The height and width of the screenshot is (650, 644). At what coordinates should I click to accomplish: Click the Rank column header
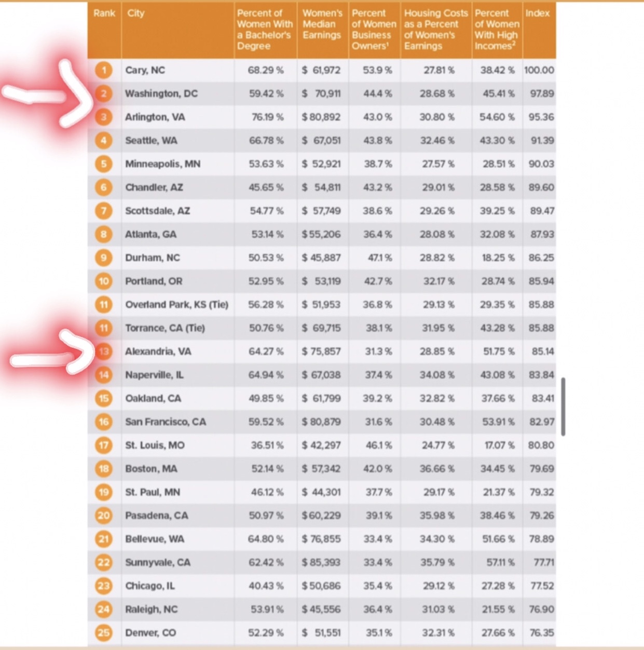pyautogui.click(x=104, y=13)
